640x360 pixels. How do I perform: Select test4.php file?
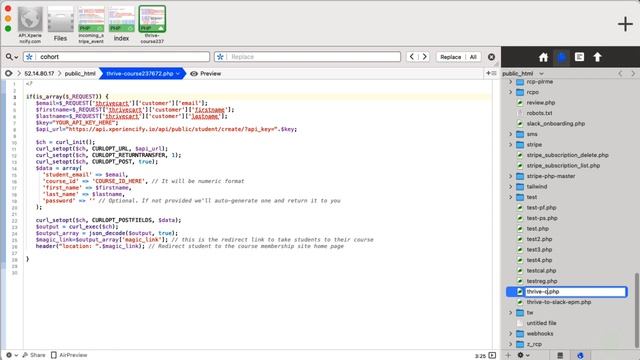539,260
